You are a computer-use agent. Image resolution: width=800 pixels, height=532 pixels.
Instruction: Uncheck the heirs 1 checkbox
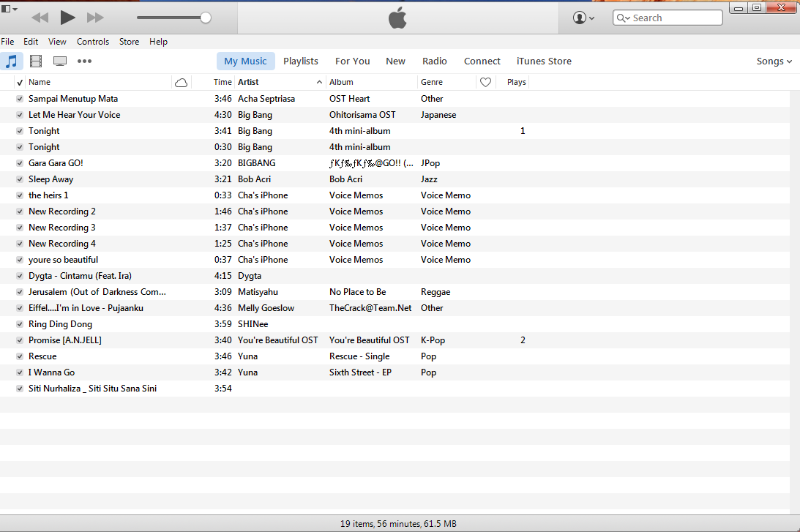pos(19,195)
